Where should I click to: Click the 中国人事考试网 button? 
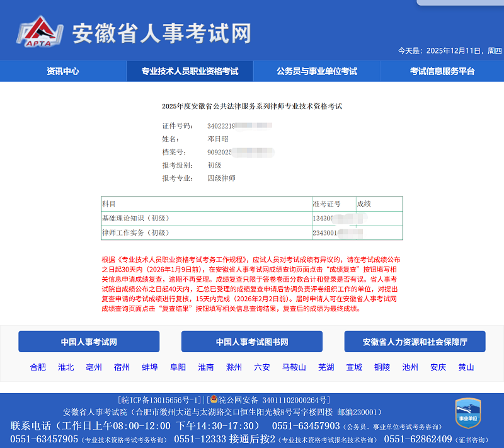[x=89, y=342]
